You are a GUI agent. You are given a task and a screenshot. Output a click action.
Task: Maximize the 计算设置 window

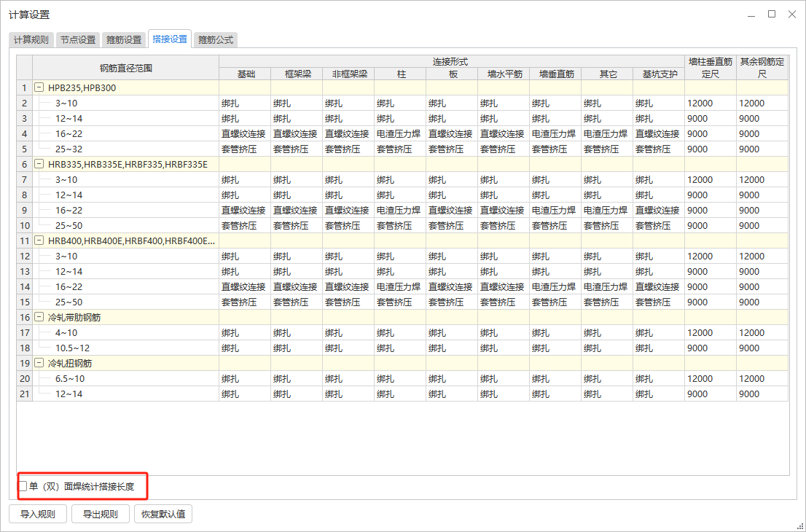click(x=772, y=15)
